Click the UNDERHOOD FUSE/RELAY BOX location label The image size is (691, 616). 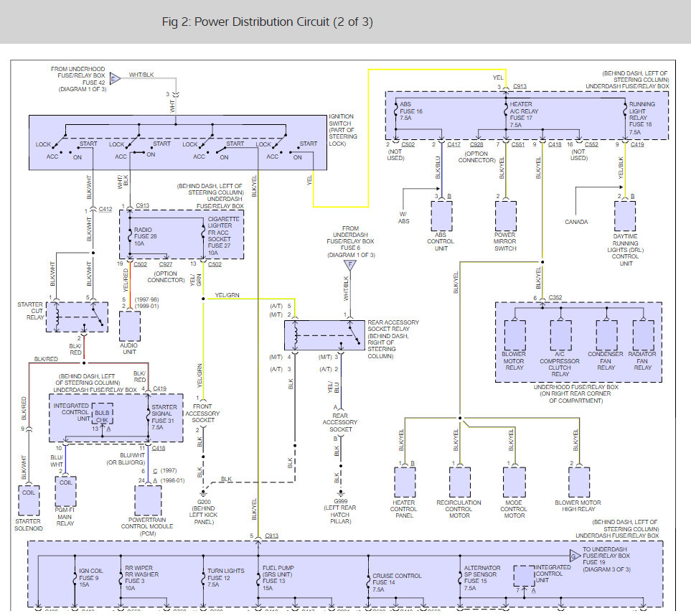(x=575, y=393)
